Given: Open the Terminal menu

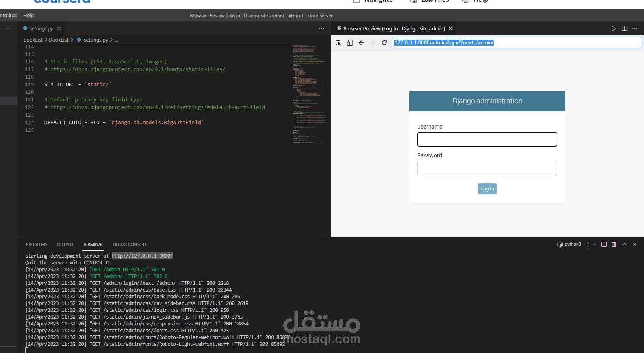Looking at the screenshot, I should [8, 15].
